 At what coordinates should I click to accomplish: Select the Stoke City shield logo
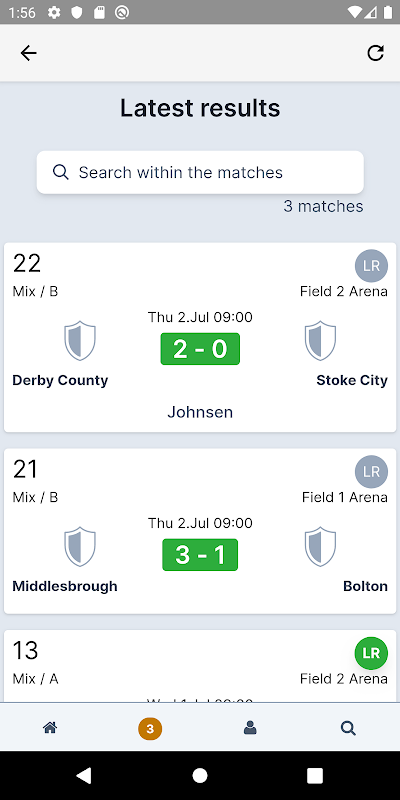click(320, 340)
